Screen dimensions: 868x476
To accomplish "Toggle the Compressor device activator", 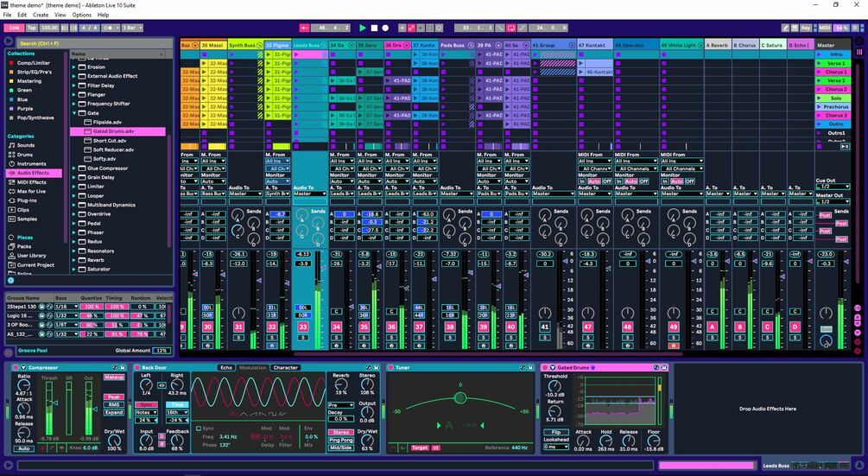I will click(15, 367).
